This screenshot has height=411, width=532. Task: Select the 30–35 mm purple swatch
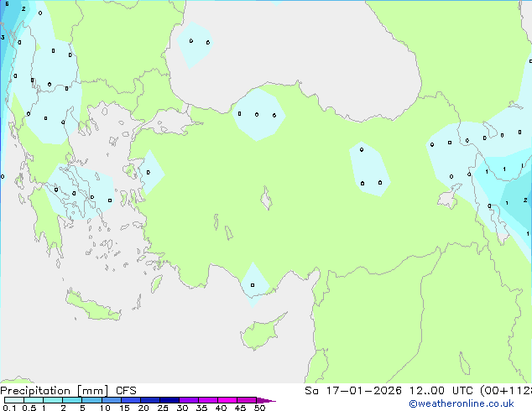tap(189, 400)
